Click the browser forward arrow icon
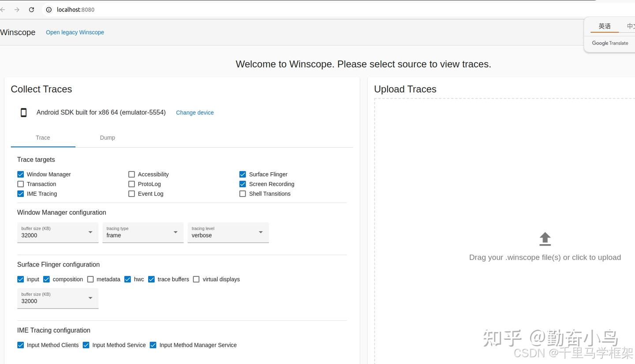This screenshot has height=364, width=635. pos(17,10)
